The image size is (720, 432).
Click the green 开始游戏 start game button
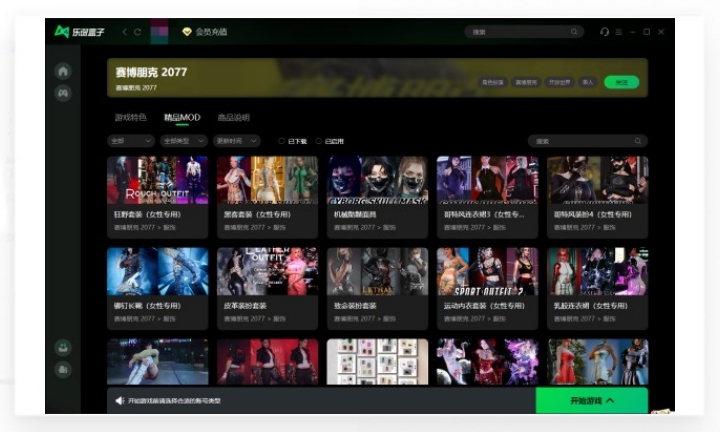[x=592, y=400]
